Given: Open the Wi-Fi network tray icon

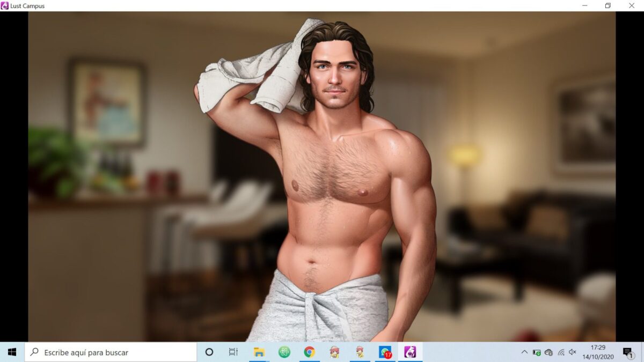Looking at the screenshot, I should (x=561, y=352).
